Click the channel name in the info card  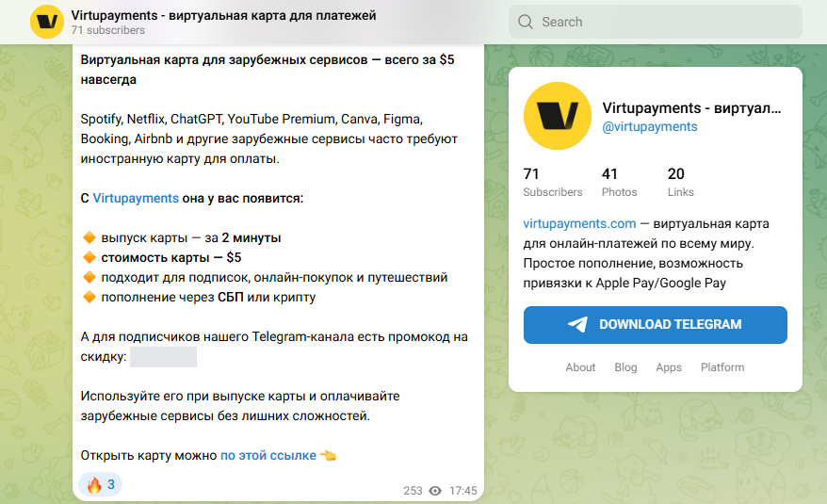[x=691, y=107]
